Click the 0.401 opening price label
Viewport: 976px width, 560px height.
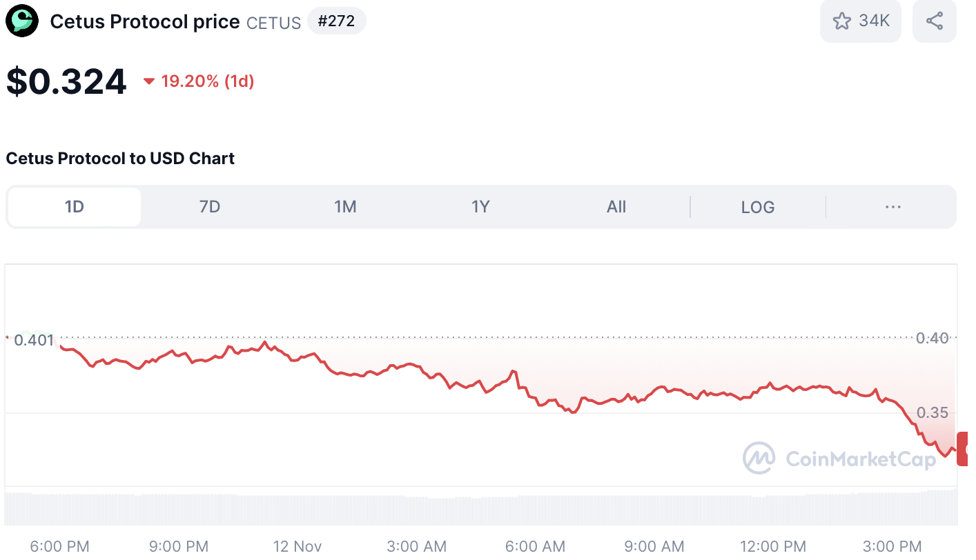click(x=33, y=340)
